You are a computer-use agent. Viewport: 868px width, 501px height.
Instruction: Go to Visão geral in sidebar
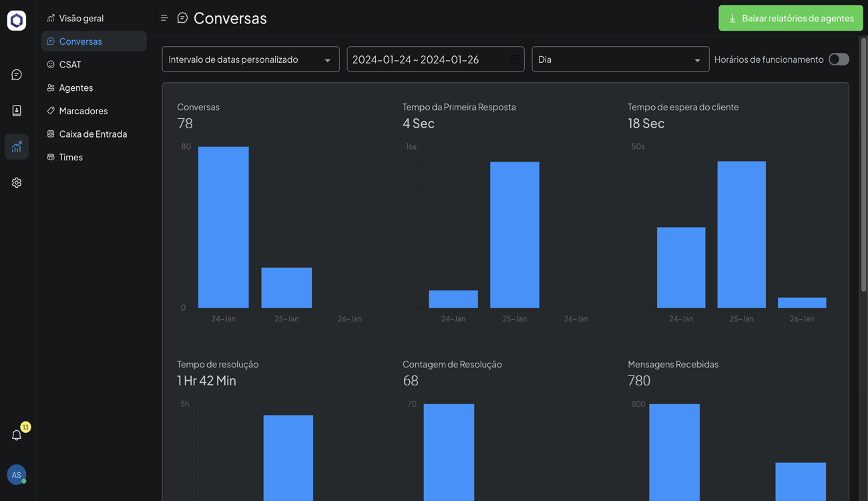click(81, 18)
